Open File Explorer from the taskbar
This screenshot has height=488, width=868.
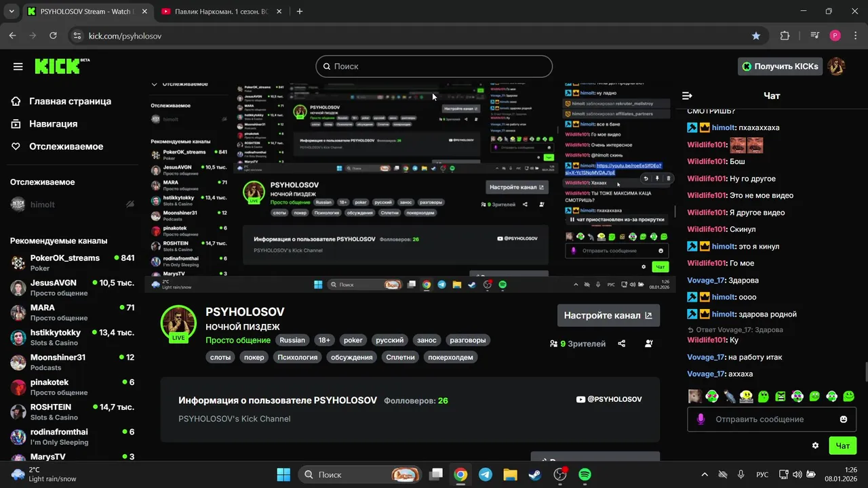point(510,474)
